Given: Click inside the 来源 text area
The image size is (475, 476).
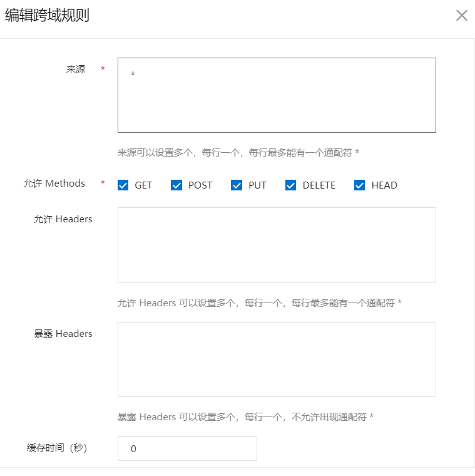Looking at the screenshot, I should tap(277, 95).
